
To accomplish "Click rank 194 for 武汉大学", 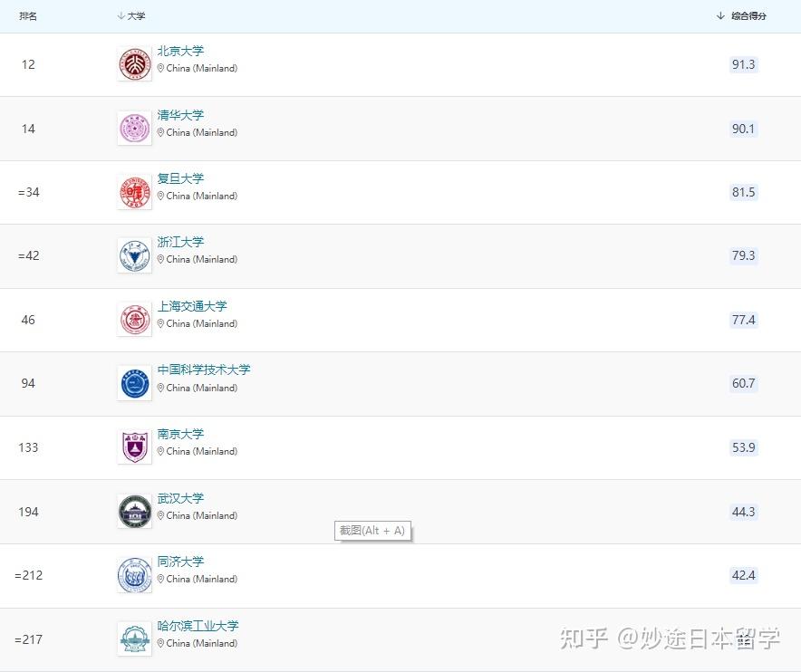I will [28, 512].
